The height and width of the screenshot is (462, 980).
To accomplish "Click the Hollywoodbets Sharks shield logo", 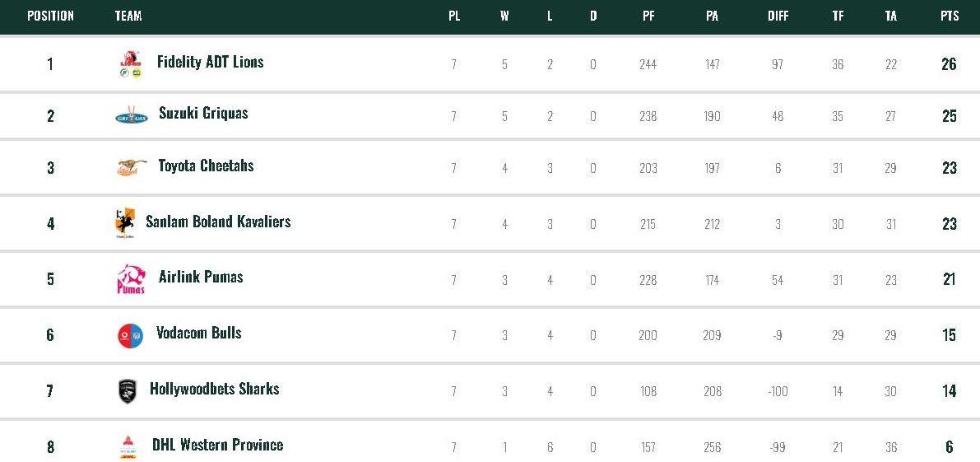I will (x=127, y=391).
